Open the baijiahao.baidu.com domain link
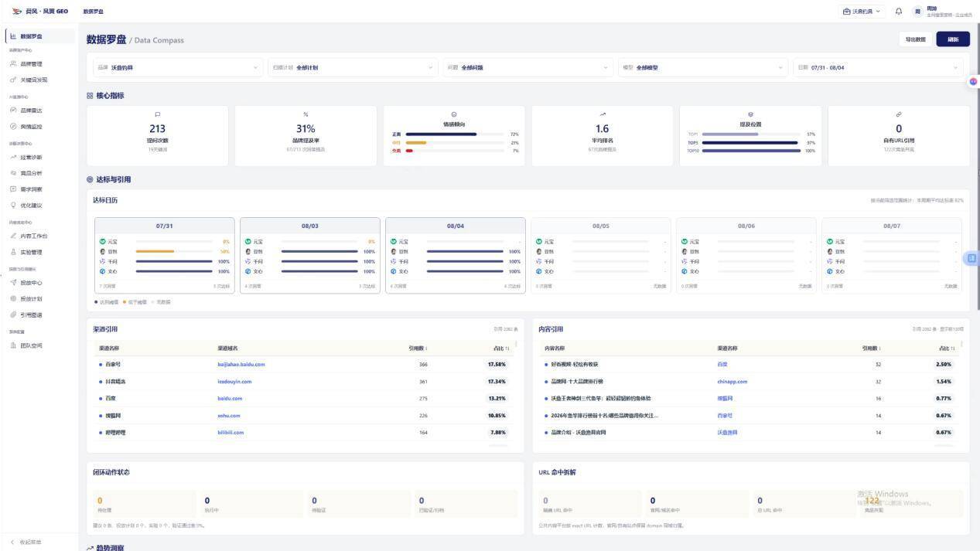The image size is (980, 551). (x=241, y=364)
